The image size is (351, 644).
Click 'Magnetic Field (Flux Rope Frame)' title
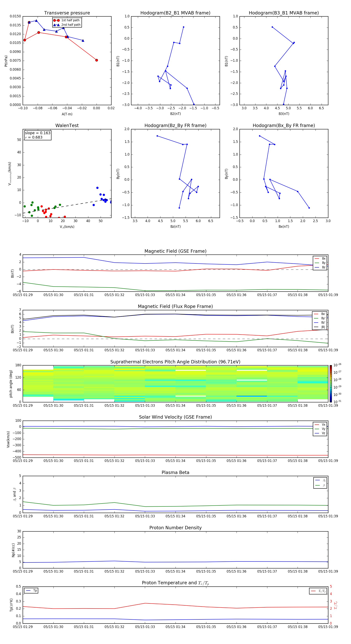click(x=175, y=307)
